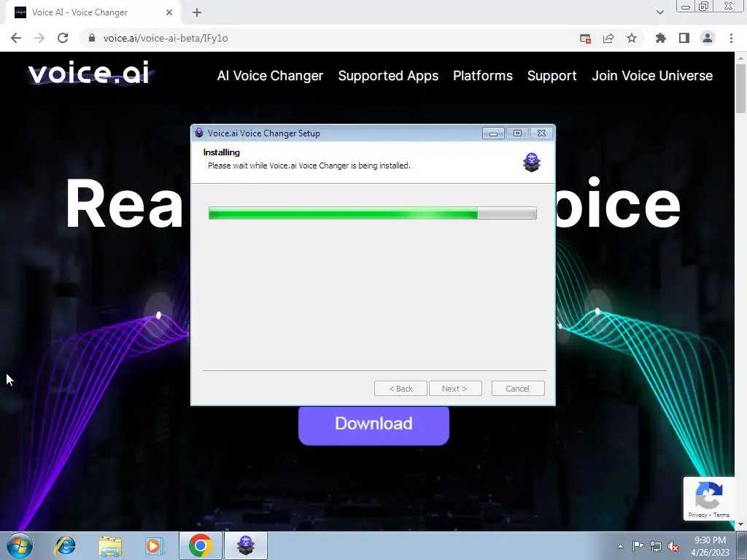Click the Action Center flag icon
Image resolution: width=747 pixels, height=560 pixels.
(638, 546)
